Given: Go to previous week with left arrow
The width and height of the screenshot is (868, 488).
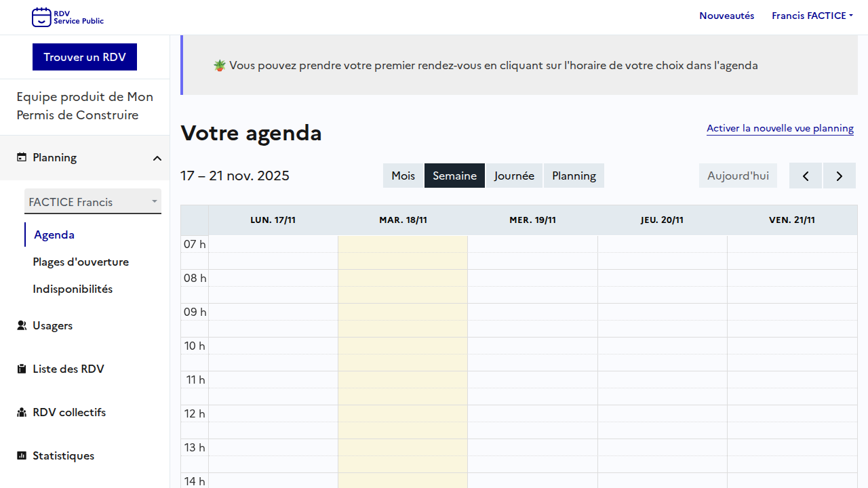Looking at the screenshot, I should tap(806, 176).
